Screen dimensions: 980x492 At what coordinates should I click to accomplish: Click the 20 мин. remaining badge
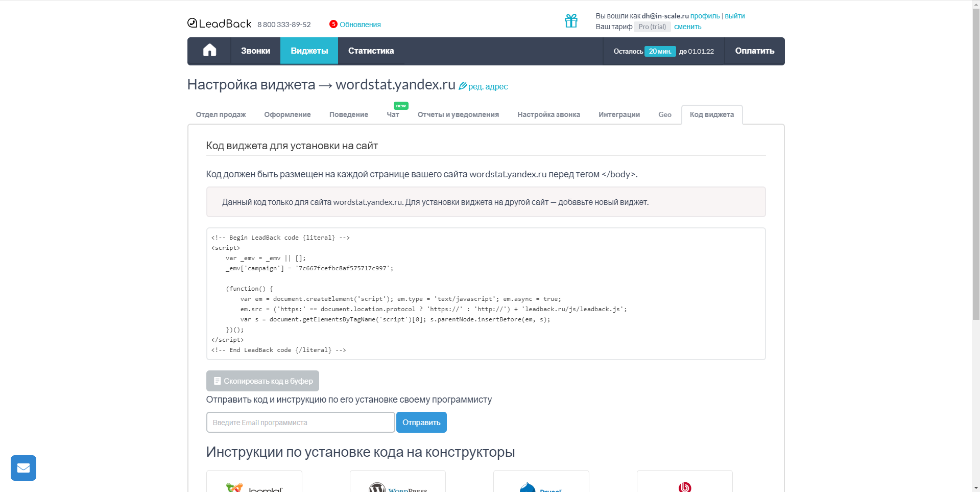(660, 51)
